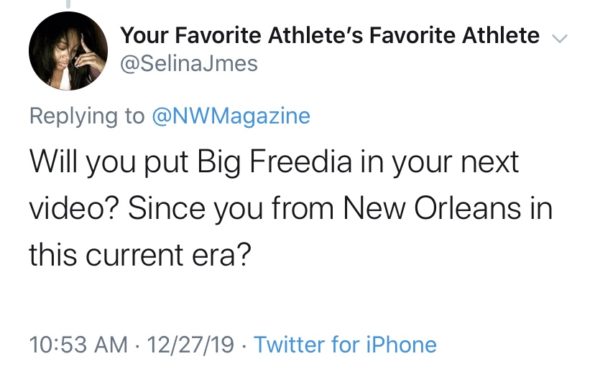595x374 pixels.
Task: Click the word 'Athlete' beside the chevron
Action: tap(501, 36)
